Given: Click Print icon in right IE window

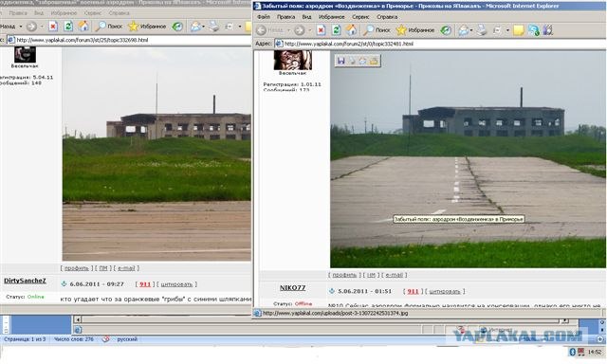Looking at the screenshot, I should click(x=481, y=30).
